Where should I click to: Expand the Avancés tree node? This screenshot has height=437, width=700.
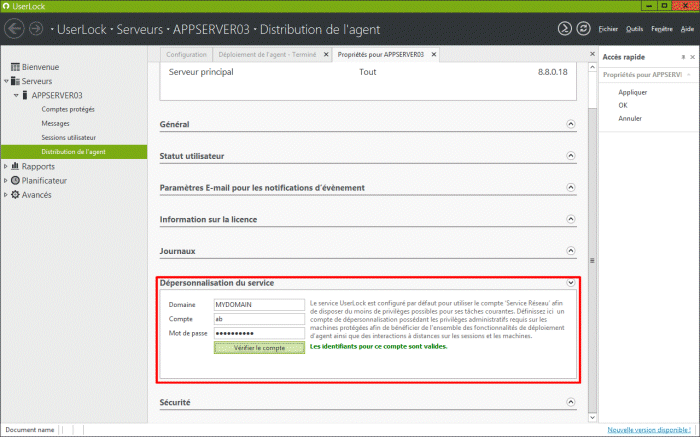point(6,195)
